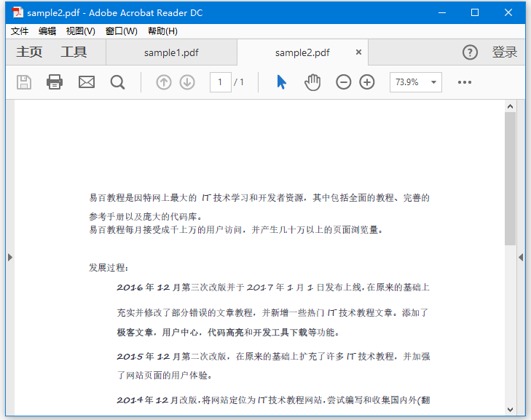The width and height of the screenshot is (531, 420).
Task: Go to the 主页 view
Action: point(29,52)
